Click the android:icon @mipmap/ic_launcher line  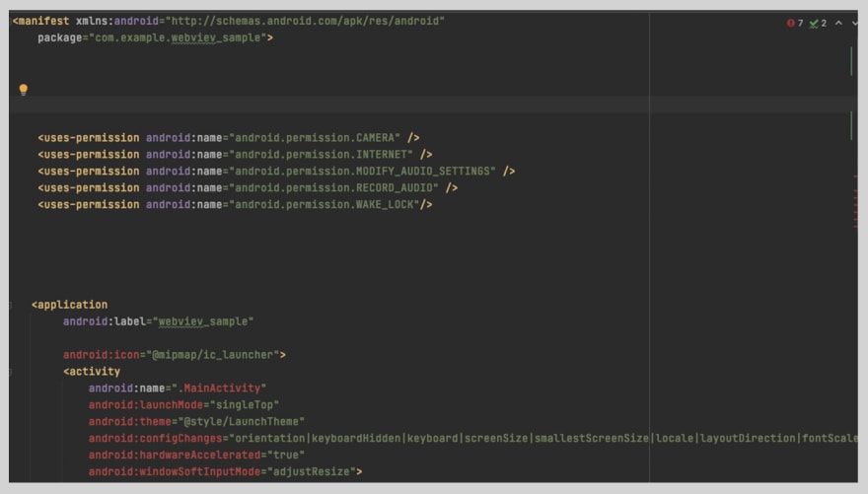[x=175, y=355]
